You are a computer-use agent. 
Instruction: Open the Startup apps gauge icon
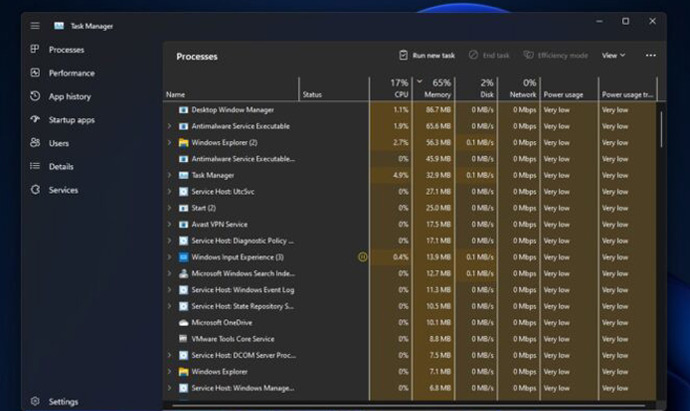[35, 119]
